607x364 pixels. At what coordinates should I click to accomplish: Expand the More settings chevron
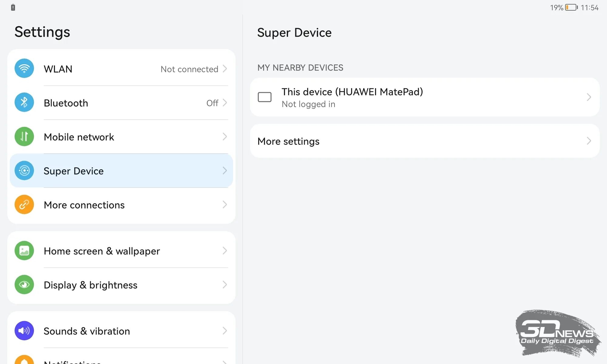pos(589,141)
